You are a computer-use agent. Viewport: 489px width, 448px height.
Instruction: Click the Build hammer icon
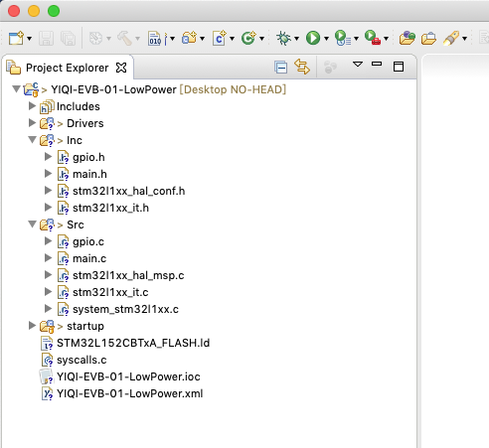124,38
